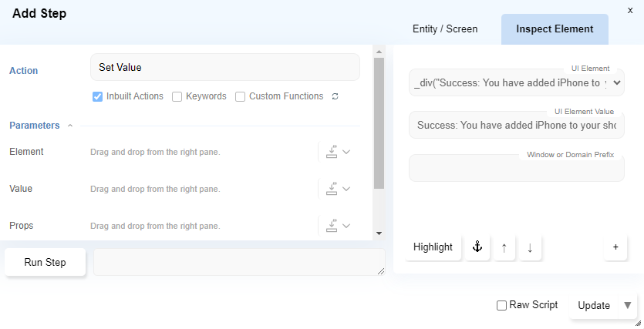Click the anchor icon button
The image size is (644, 329).
tap(477, 247)
